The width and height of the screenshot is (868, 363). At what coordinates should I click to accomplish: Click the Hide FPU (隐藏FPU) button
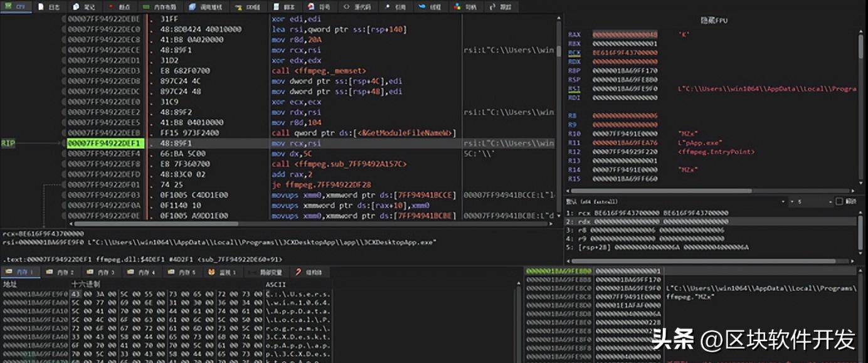(x=714, y=21)
